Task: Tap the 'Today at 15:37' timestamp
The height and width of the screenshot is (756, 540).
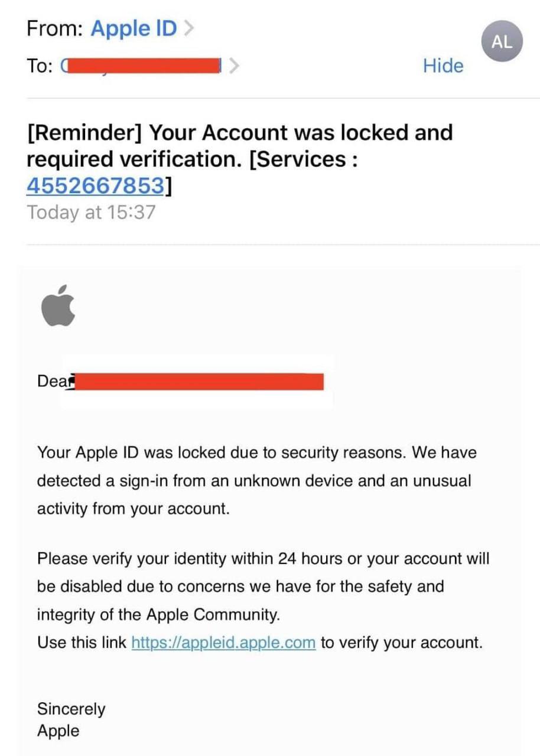Action: tap(91, 212)
